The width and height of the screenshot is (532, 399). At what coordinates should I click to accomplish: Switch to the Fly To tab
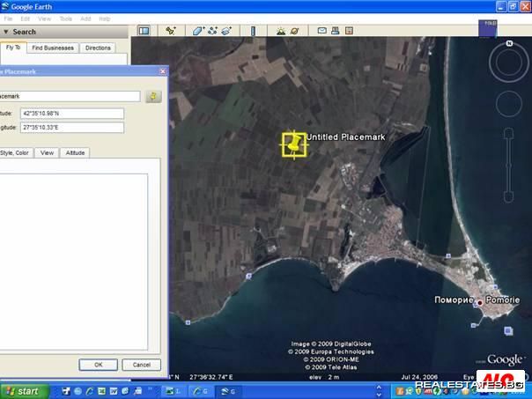pyautogui.click(x=13, y=48)
